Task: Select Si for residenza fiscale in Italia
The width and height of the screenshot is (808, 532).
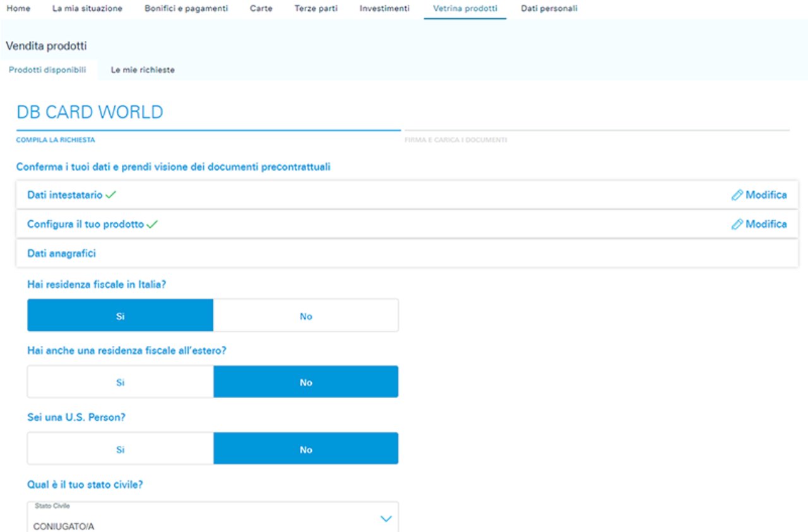Action: click(121, 316)
